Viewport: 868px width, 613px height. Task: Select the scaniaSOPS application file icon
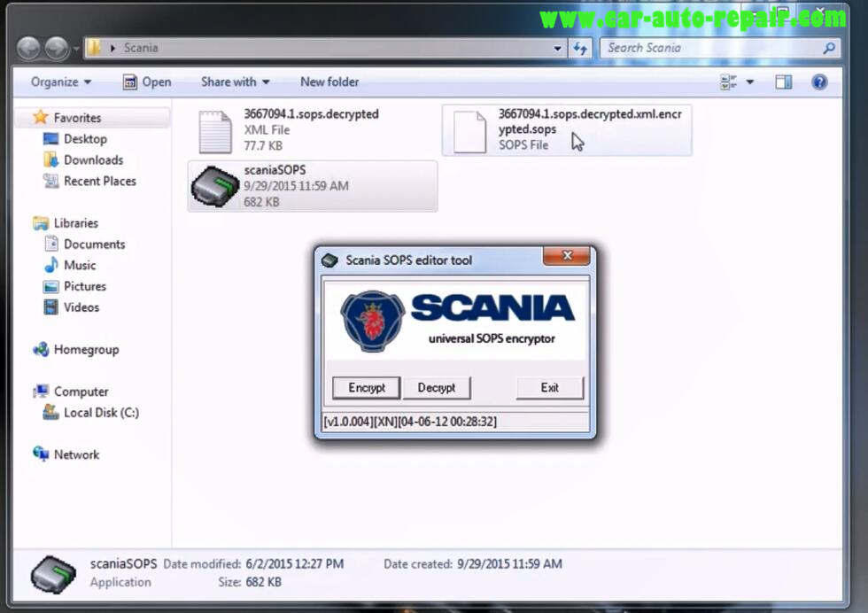(214, 186)
